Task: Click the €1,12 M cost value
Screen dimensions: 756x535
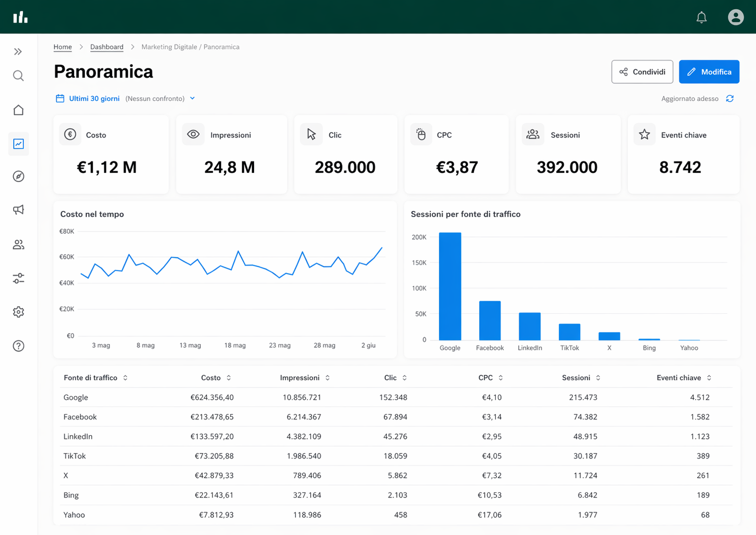Action: point(106,167)
